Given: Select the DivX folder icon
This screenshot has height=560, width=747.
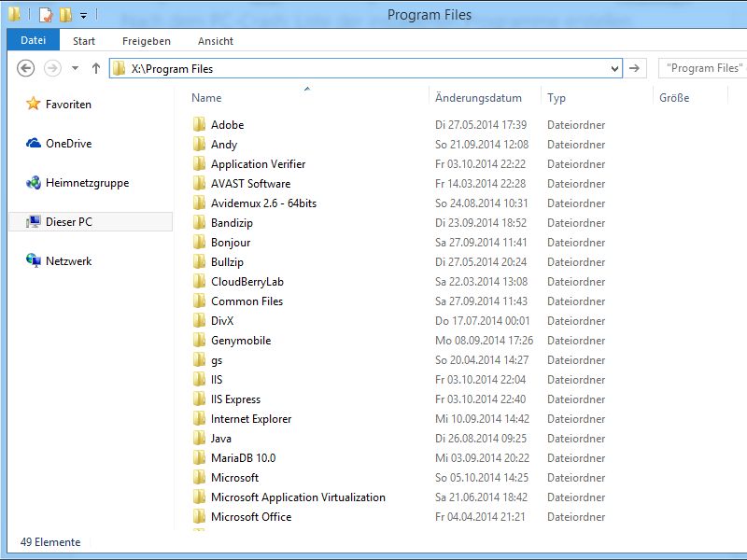Looking at the screenshot, I should pyautogui.click(x=199, y=320).
